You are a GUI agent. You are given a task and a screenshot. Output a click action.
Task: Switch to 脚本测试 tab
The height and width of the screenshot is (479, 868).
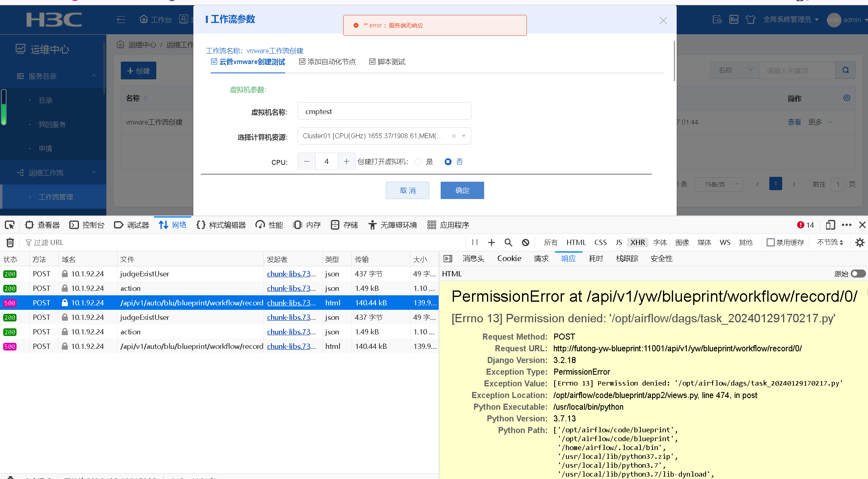click(387, 62)
